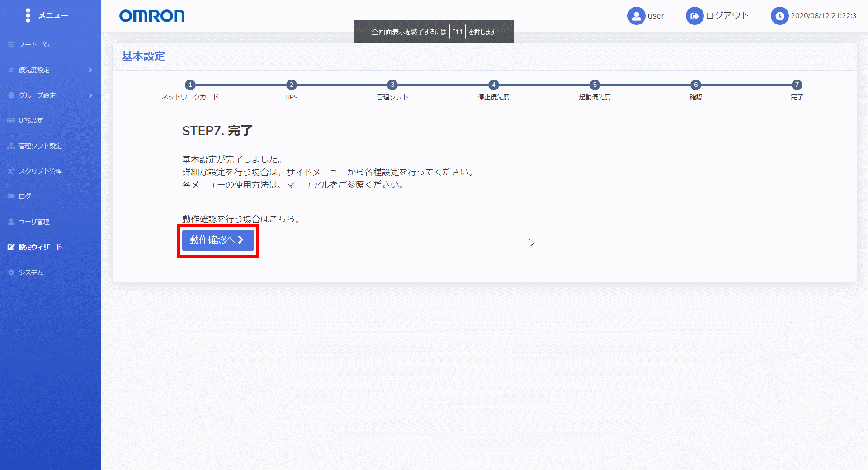Click the システム gear icon
This screenshot has width=868, height=470.
tap(11, 273)
